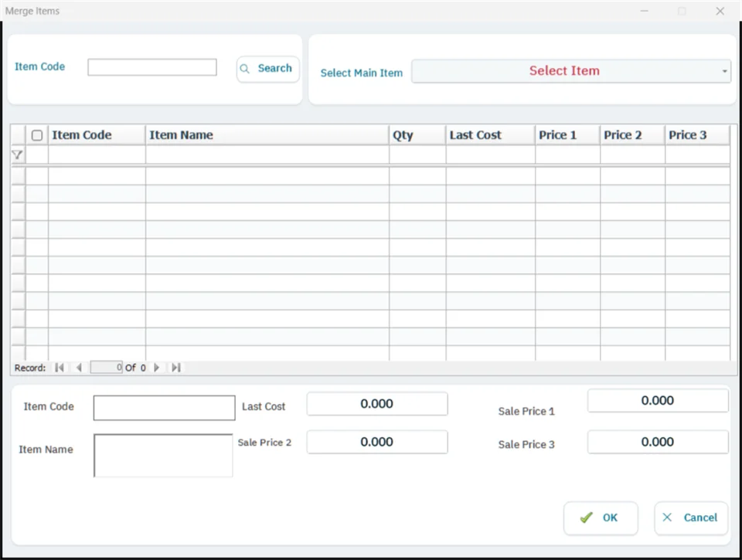Click the Item Name text area
This screenshot has width=742, height=560.
(x=163, y=456)
